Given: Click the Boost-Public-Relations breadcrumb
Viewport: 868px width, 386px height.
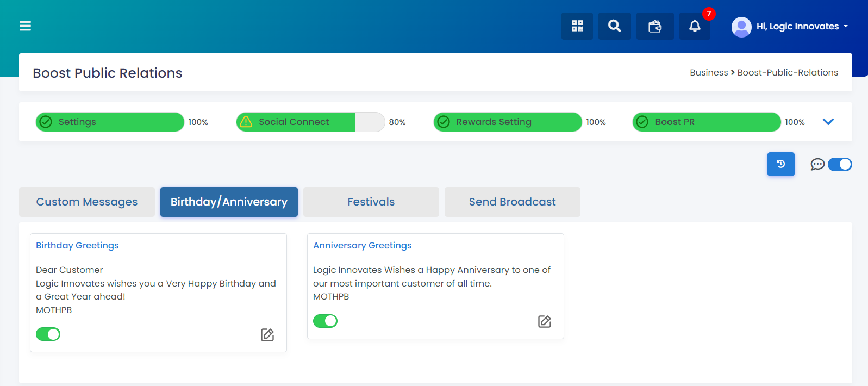Looking at the screenshot, I should (788, 72).
